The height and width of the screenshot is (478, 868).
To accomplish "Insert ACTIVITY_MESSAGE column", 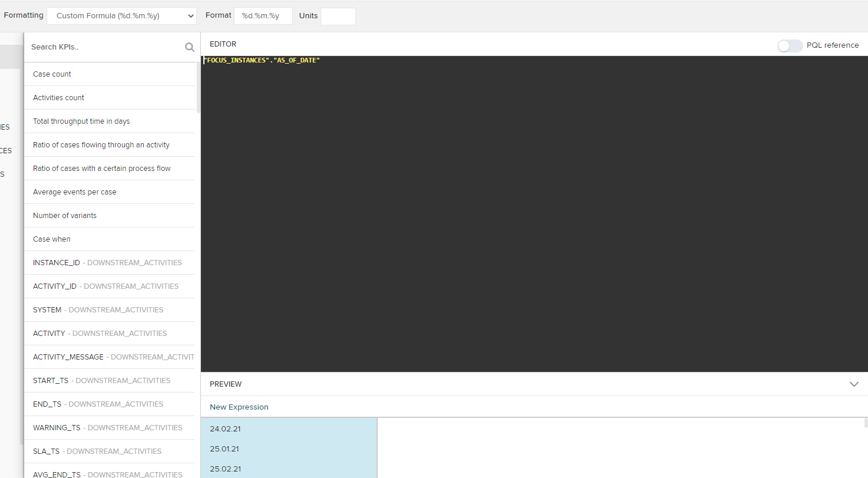I will tap(109, 357).
